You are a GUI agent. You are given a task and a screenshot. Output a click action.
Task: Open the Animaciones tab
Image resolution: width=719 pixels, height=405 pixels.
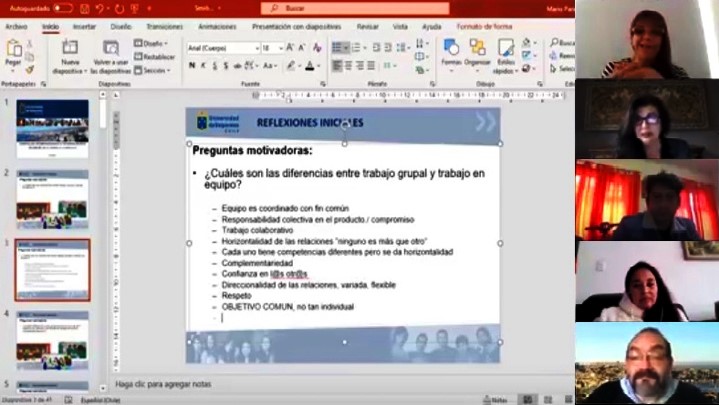(217, 27)
